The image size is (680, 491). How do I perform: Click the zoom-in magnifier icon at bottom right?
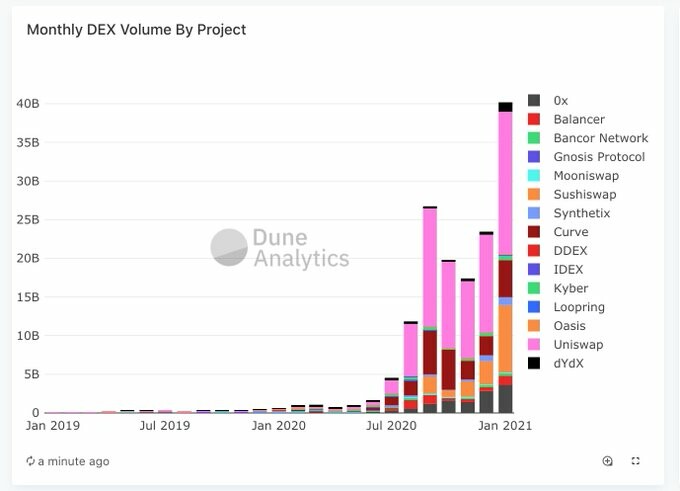608,461
